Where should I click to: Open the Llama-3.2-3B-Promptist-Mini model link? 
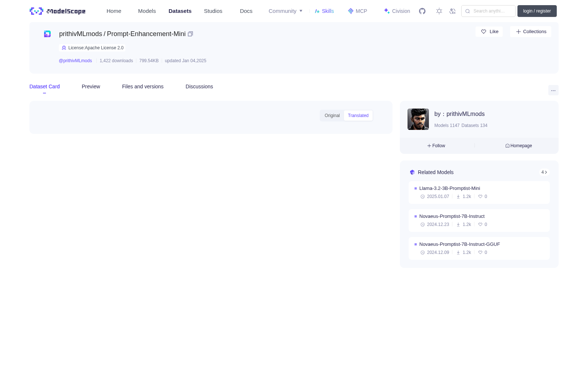pyautogui.click(x=449, y=188)
